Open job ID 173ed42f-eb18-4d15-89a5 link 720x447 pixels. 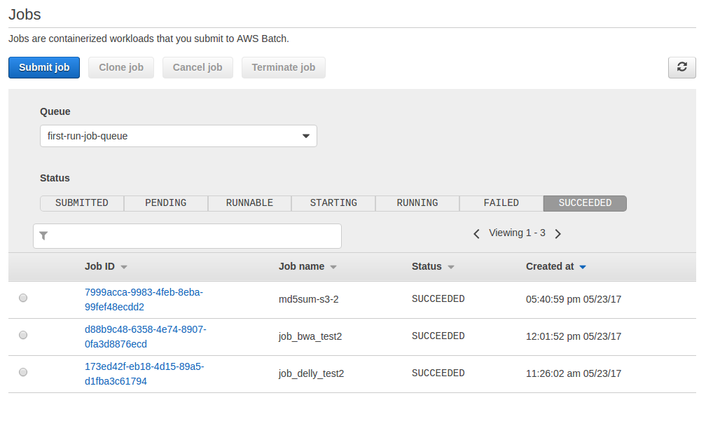point(144,374)
